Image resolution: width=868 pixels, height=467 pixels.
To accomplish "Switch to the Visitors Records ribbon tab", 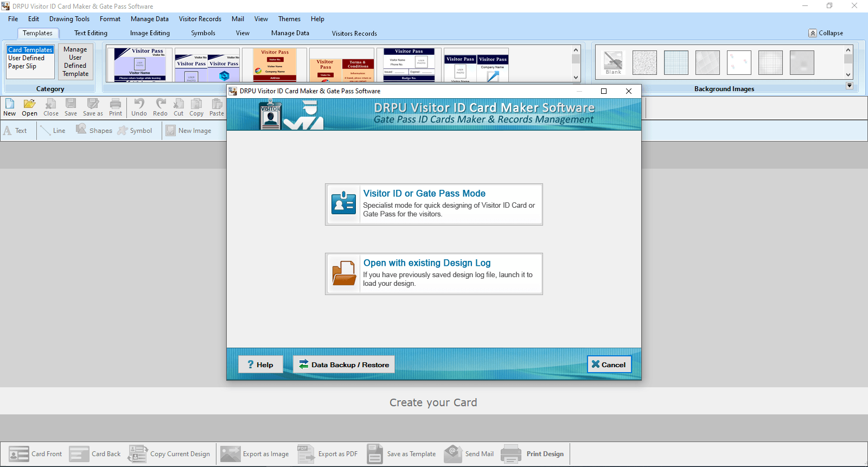I will click(x=354, y=34).
